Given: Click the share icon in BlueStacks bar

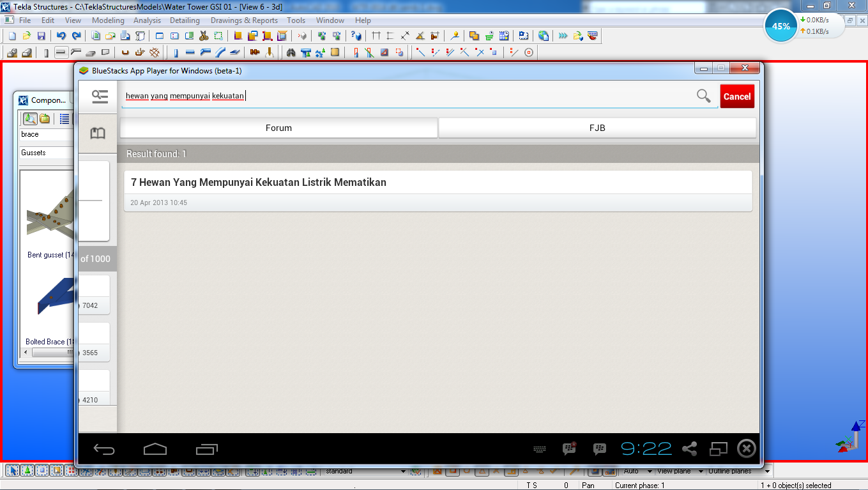Looking at the screenshot, I should point(690,449).
